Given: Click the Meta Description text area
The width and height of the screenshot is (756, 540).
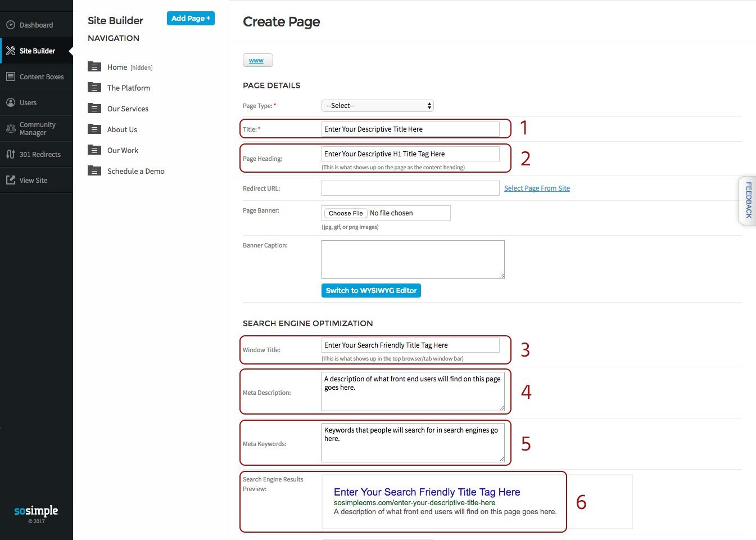Looking at the screenshot, I should click(x=413, y=391).
